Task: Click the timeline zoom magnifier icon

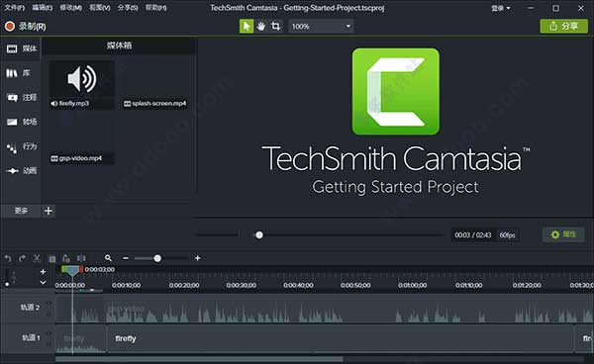Action: point(108,258)
